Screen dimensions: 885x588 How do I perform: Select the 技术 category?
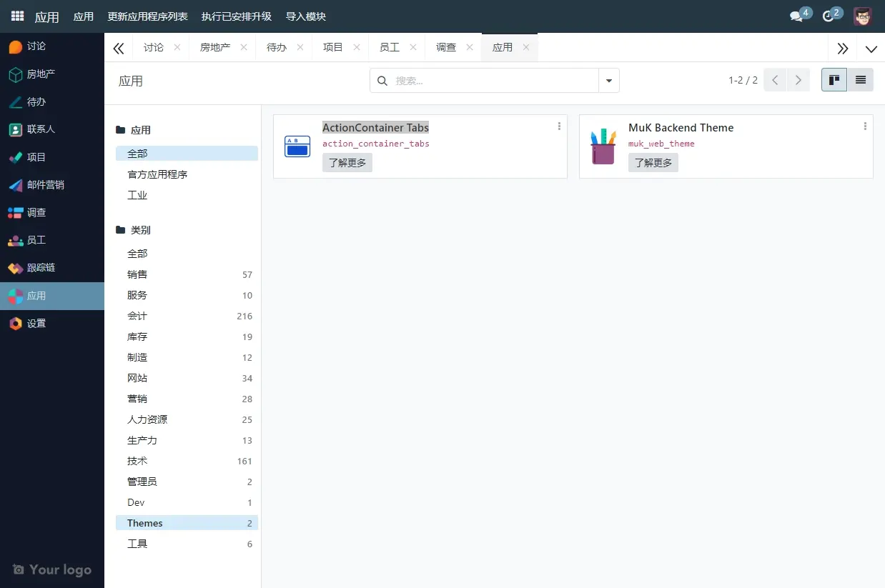[x=187, y=461]
